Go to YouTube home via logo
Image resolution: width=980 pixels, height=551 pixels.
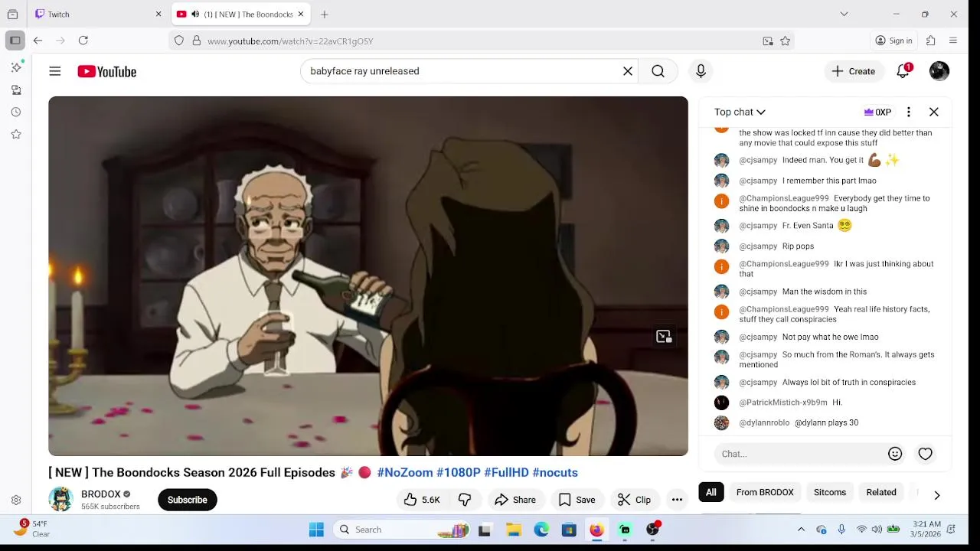[106, 71]
